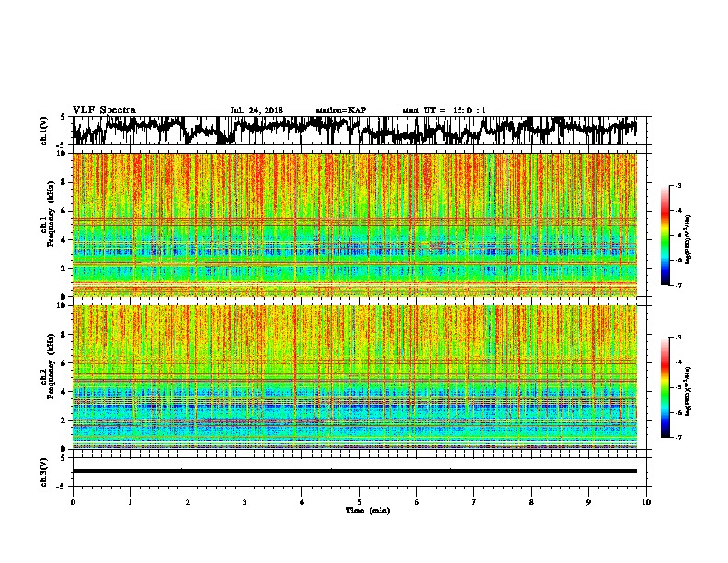The width and height of the screenshot is (728, 563).
Task: Click the time axis tick label "3"
Action: pyautogui.click(x=245, y=502)
